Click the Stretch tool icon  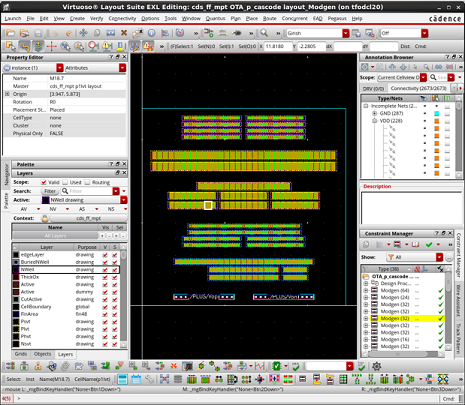tap(110, 33)
